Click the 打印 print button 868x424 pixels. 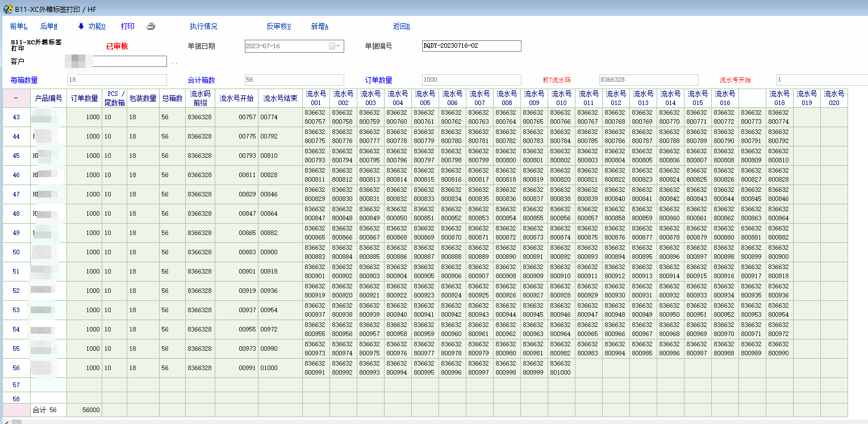(128, 27)
